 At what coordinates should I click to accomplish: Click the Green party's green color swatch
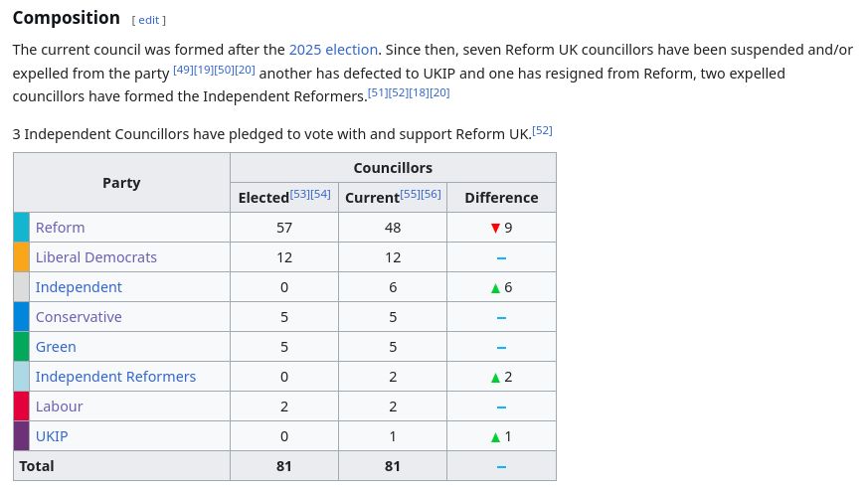pos(22,347)
